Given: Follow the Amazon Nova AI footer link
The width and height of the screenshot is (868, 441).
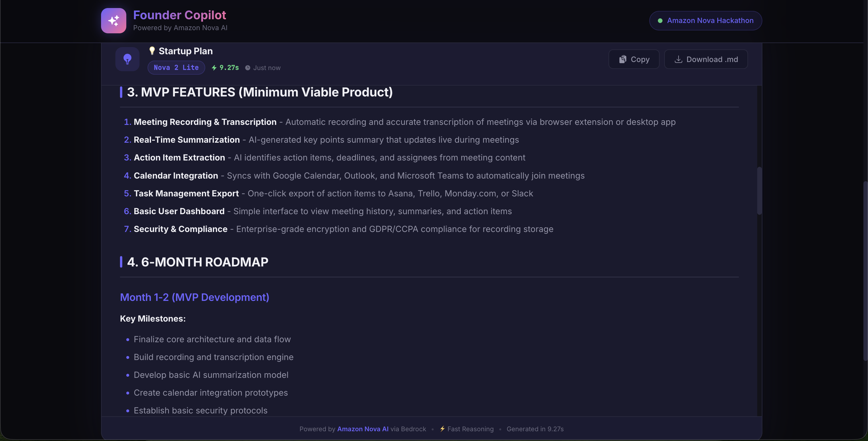Looking at the screenshot, I should [363, 429].
